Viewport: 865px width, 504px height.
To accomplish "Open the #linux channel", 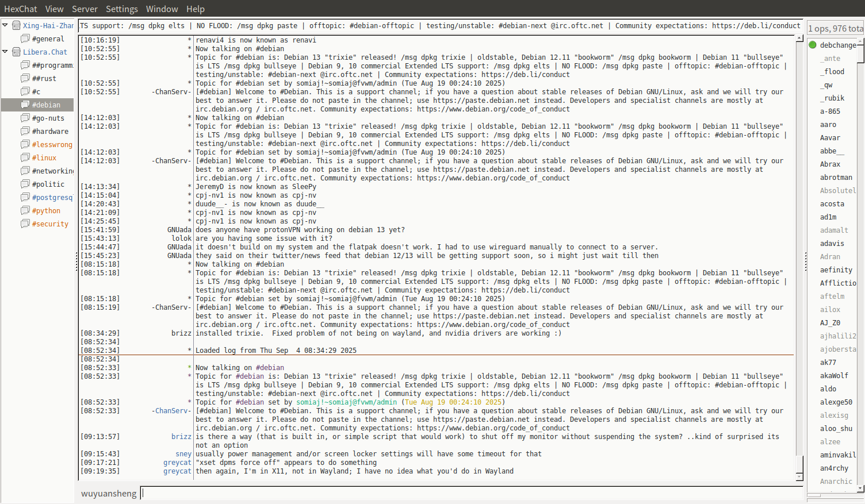I will (x=44, y=157).
